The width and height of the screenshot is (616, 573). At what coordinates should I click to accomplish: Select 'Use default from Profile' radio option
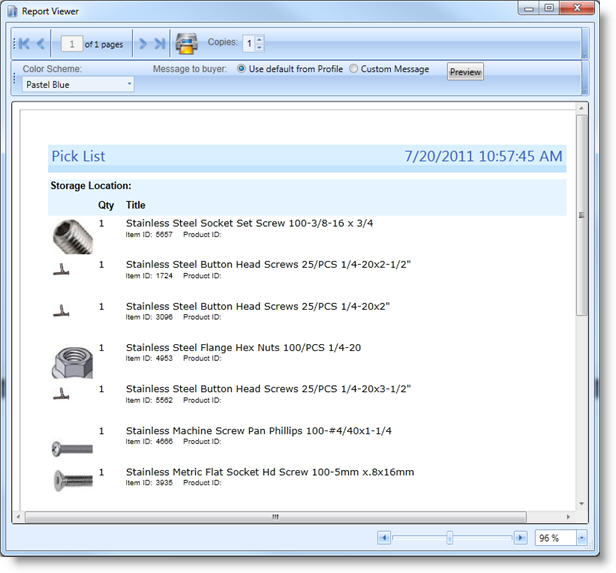pos(240,70)
